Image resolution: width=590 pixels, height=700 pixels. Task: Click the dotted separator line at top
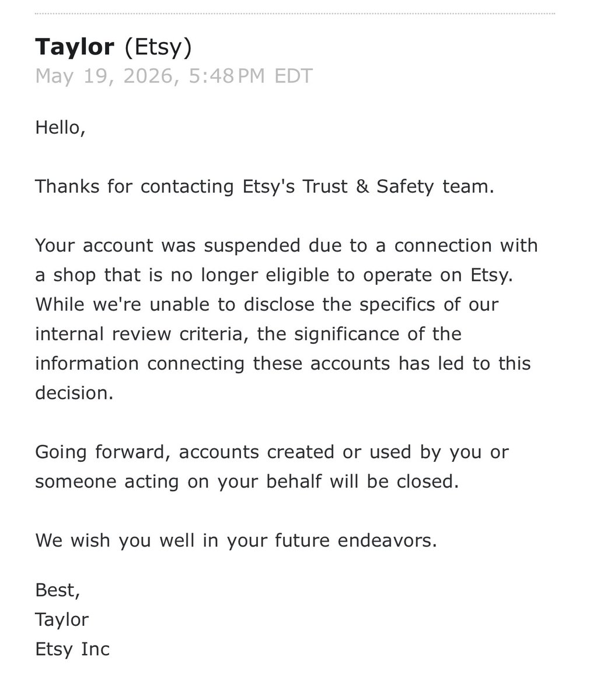click(x=295, y=13)
